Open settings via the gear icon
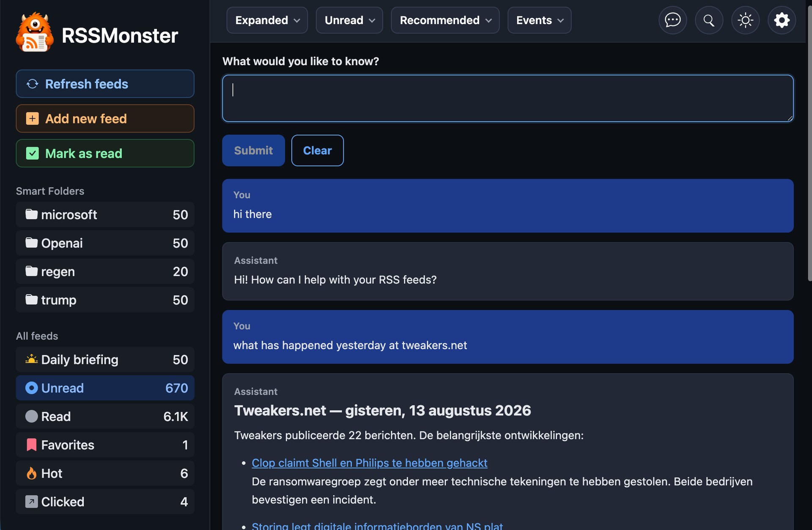The width and height of the screenshot is (812, 530). [782, 20]
